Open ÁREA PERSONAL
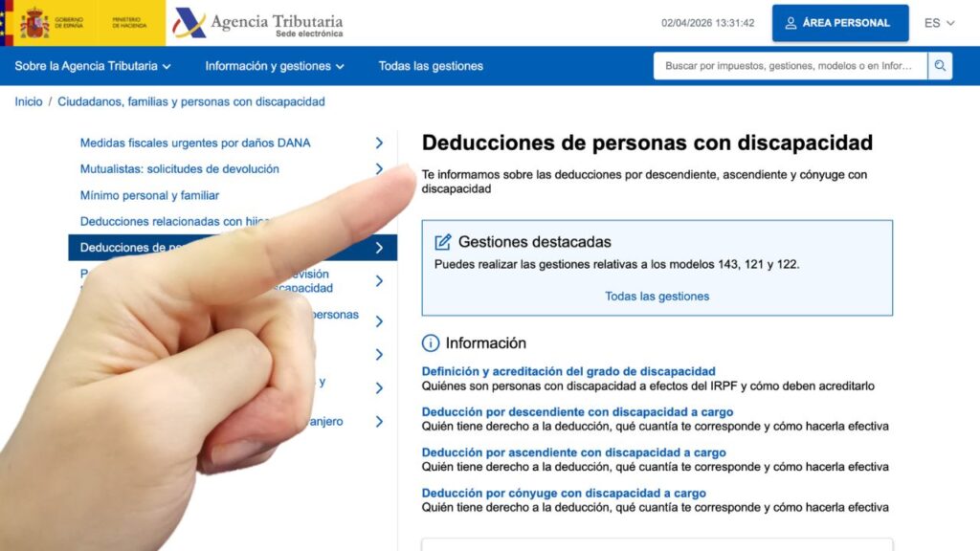 pos(840,23)
